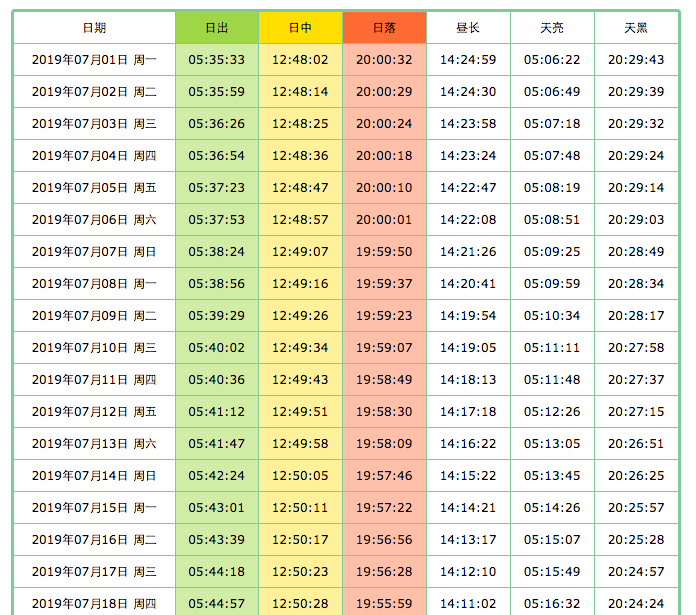This screenshot has width=696, height=615.
Task: Select day length 14:14:21
Action: pos(468,508)
